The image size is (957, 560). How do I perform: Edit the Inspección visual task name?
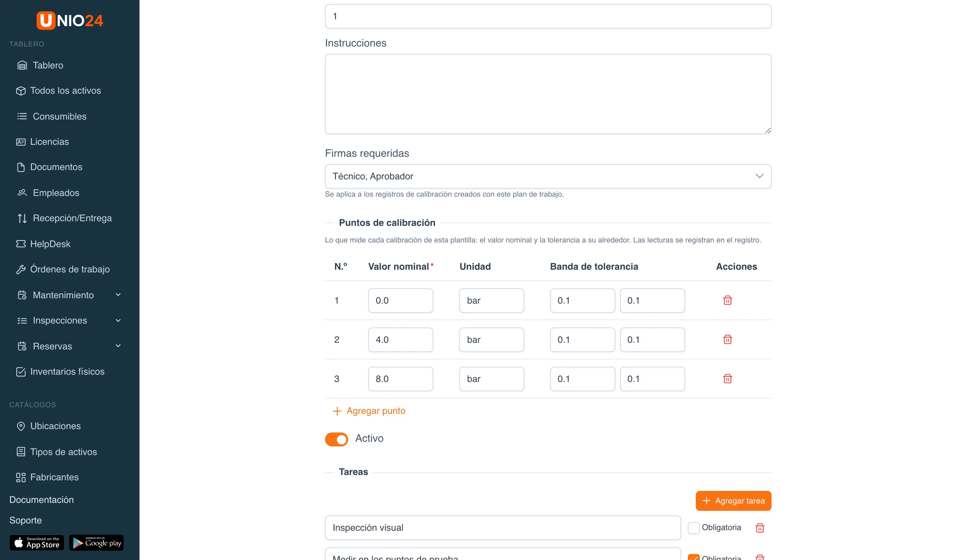pos(503,528)
